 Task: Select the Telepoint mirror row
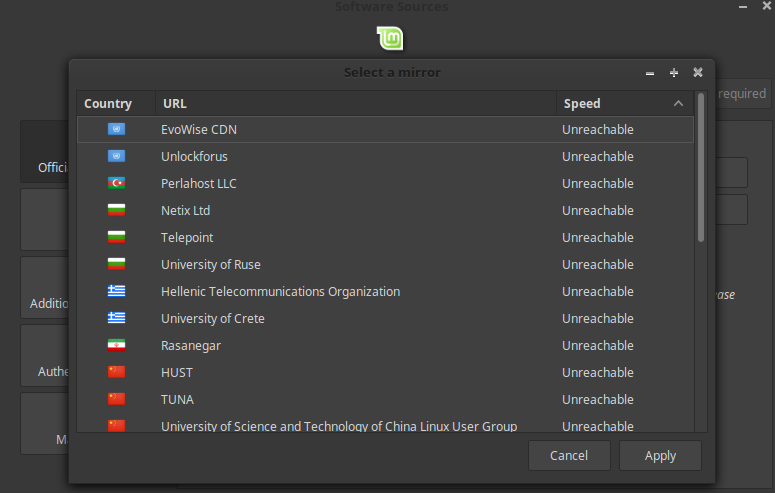[385, 237]
